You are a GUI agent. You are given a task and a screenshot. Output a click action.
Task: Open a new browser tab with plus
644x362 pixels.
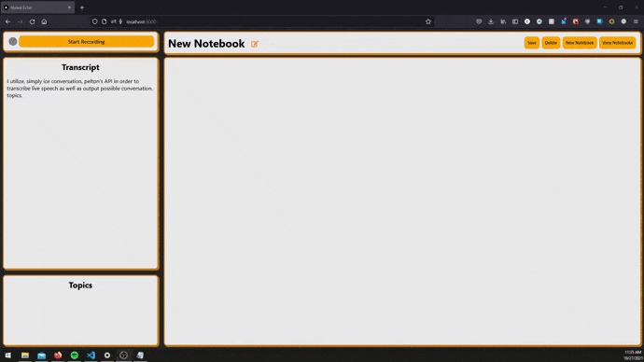point(82,7)
